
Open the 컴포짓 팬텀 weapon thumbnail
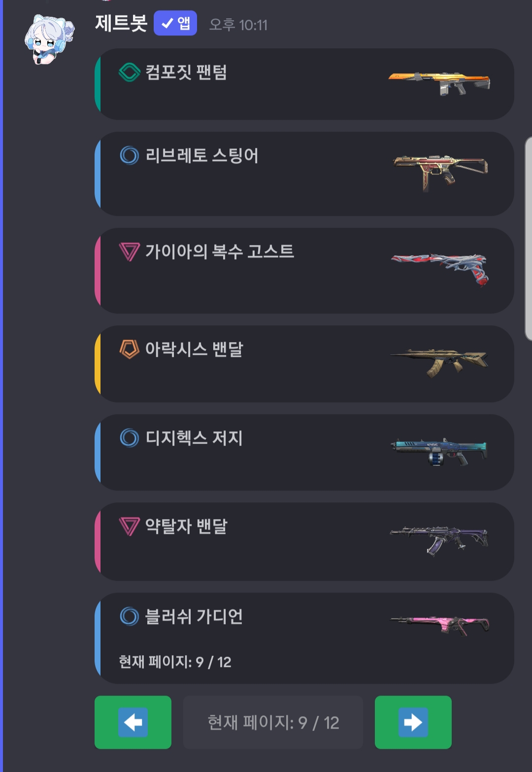click(439, 83)
